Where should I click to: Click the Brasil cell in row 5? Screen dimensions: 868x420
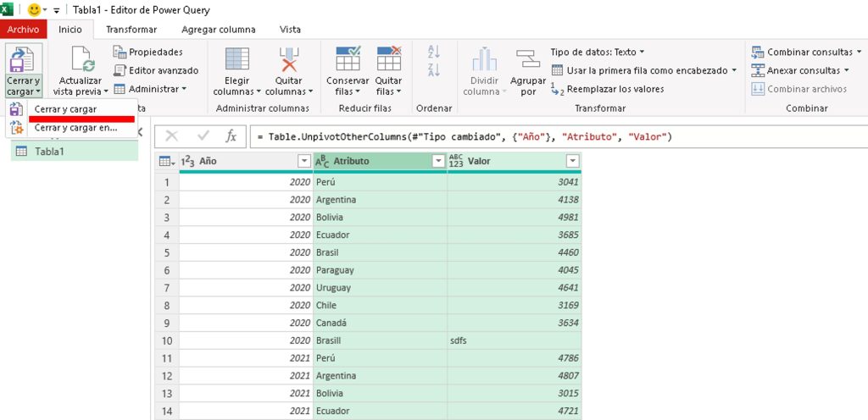tap(380, 252)
